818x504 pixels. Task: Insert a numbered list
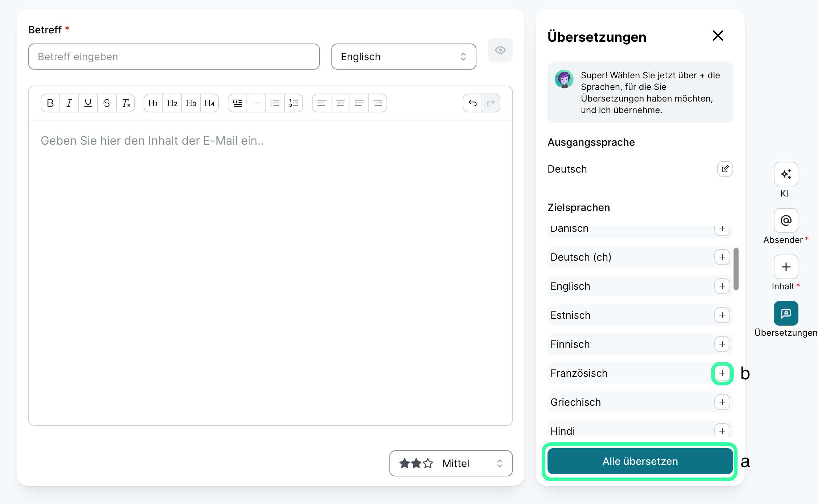tap(294, 103)
